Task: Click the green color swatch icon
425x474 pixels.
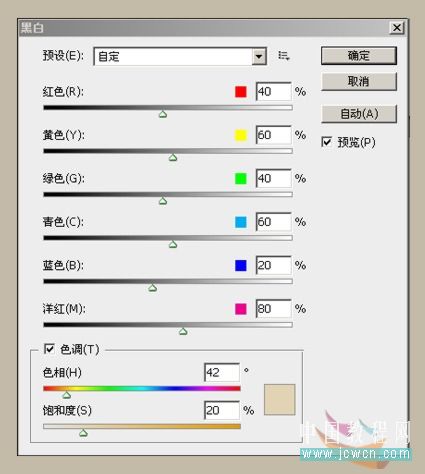Action: [x=241, y=179]
